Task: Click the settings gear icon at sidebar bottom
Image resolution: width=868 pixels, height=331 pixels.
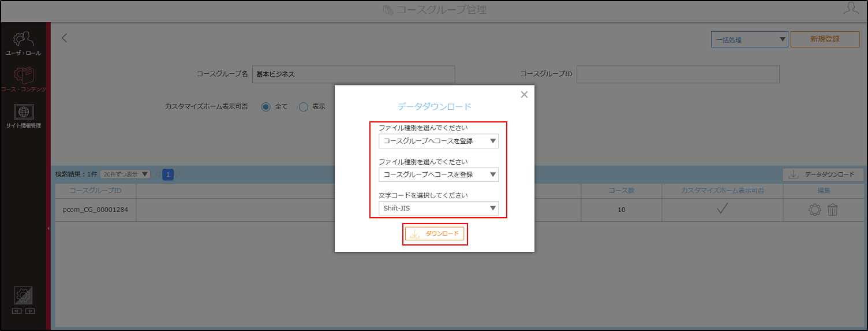Action: [x=24, y=296]
